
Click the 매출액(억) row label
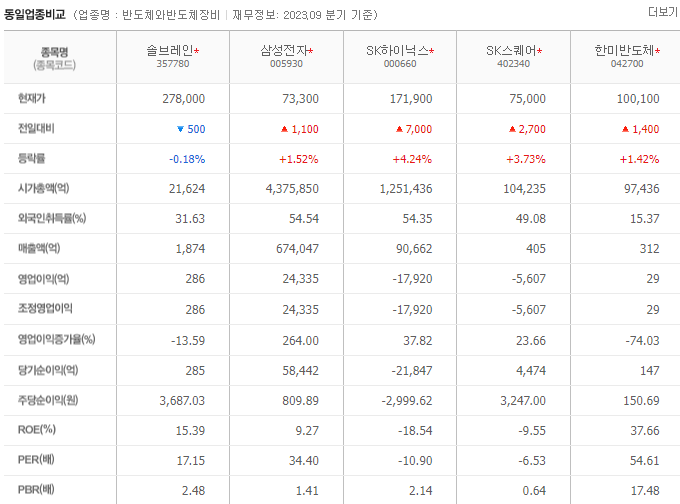click(39, 248)
